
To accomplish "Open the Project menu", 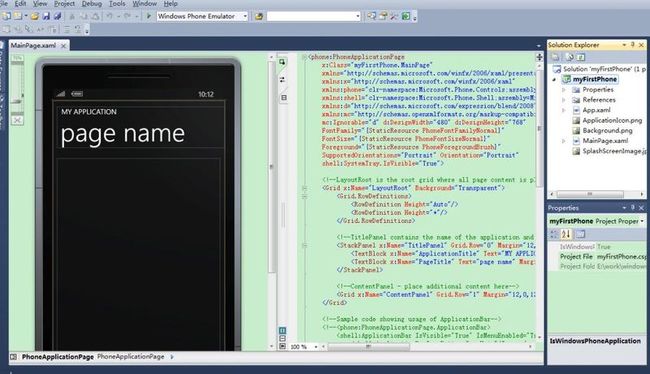I will tap(64, 4).
